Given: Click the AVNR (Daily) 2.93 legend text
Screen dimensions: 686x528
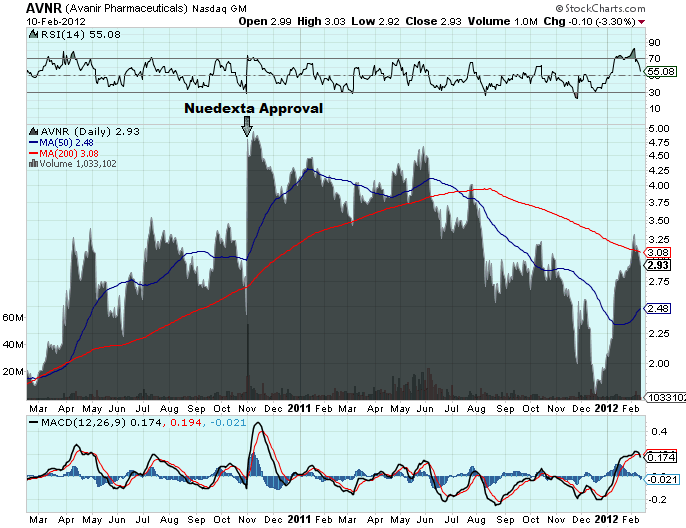Looking at the screenshot, I should pos(90,131).
